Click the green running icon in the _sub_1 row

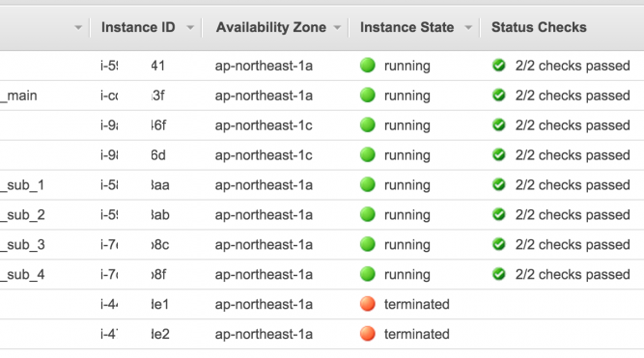pos(368,184)
